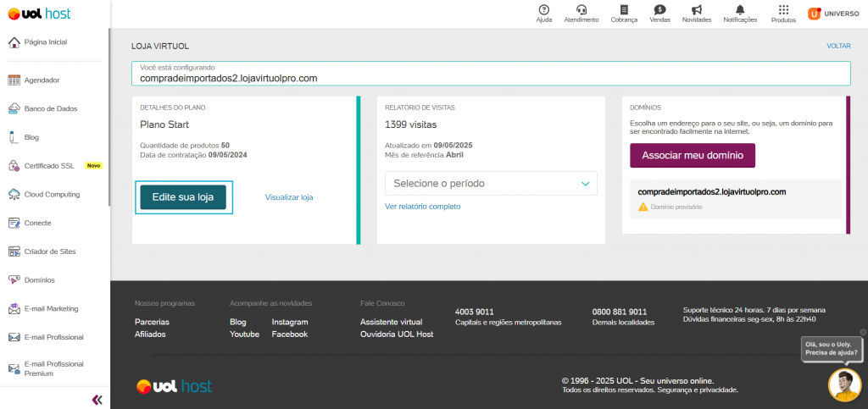Click the 4003 9011 phone number
The image size is (868, 409).
coord(475,312)
